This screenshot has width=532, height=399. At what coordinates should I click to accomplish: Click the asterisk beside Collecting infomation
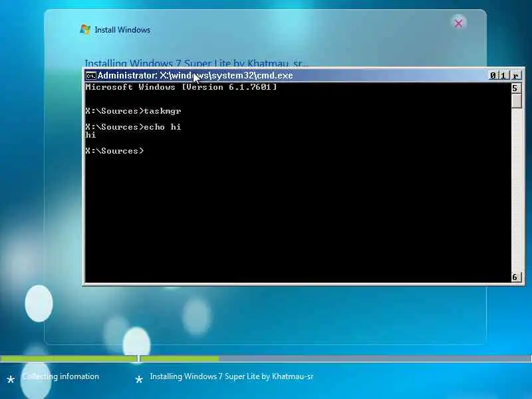click(x=11, y=380)
